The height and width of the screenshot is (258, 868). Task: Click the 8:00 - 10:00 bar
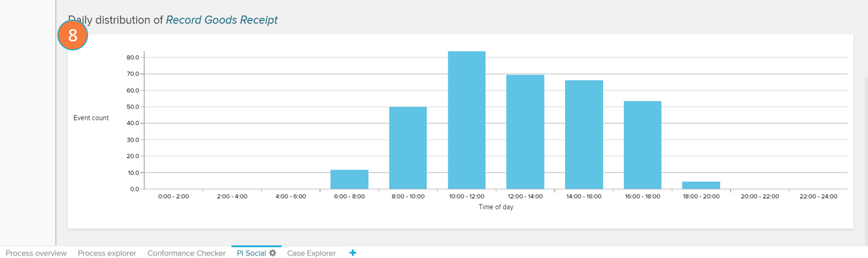408,148
